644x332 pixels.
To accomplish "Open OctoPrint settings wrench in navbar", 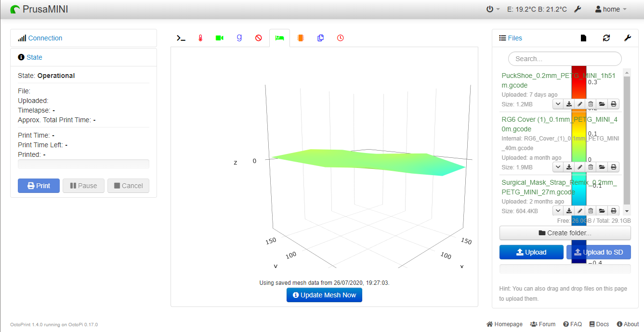I will click(x=578, y=9).
